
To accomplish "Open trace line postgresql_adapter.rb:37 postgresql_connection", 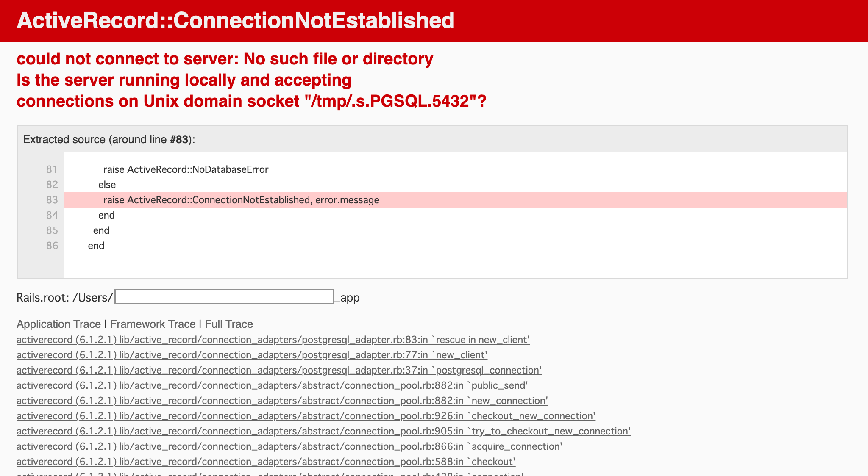I will click(279, 370).
